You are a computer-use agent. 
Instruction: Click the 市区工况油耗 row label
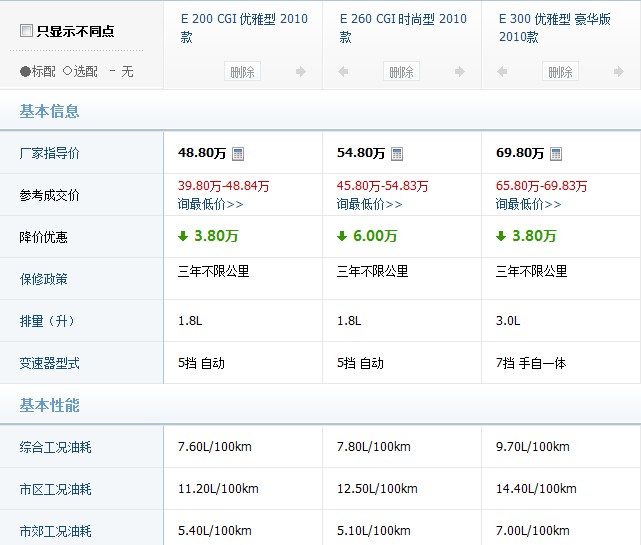[55, 489]
